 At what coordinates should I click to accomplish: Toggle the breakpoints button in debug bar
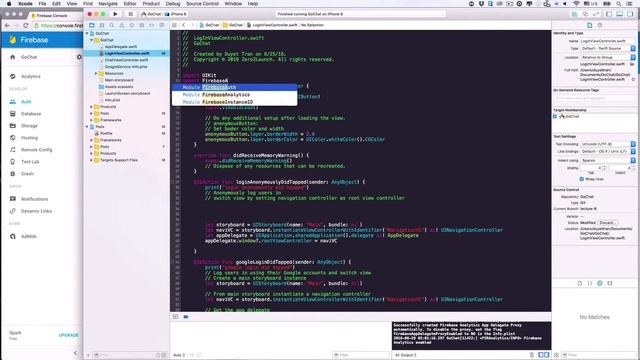tap(186, 317)
